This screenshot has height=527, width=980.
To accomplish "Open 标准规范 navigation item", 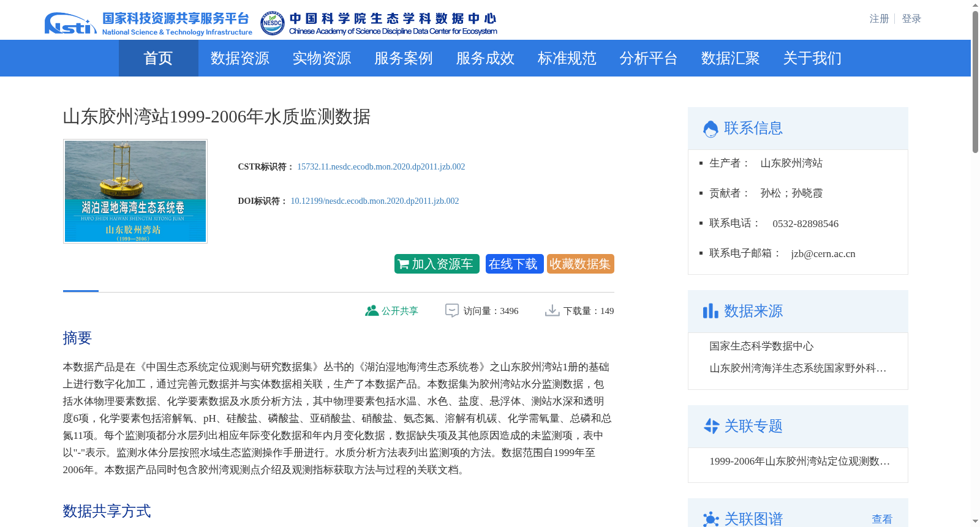I will (567, 58).
